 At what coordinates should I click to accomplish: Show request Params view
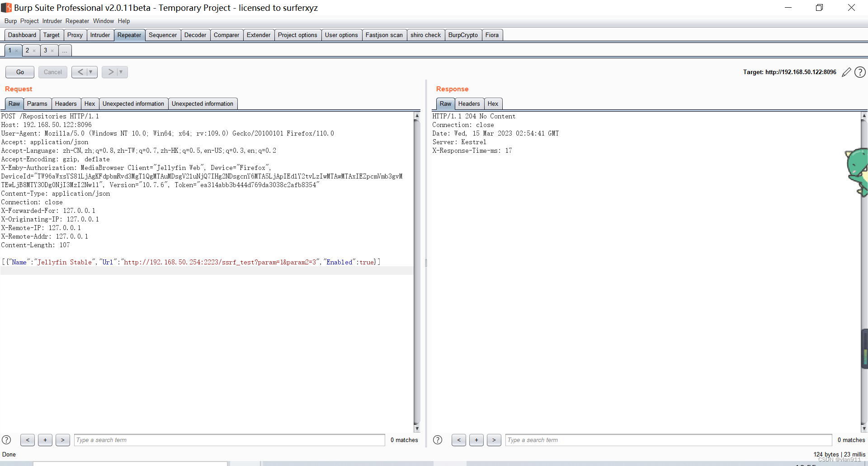pyautogui.click(x=37, y=104)
